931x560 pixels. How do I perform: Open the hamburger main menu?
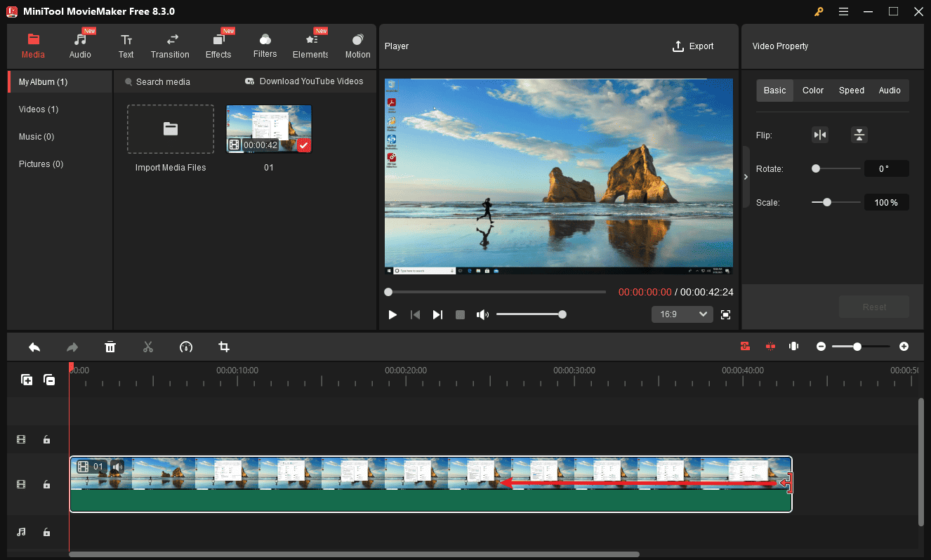pos(843,11)
